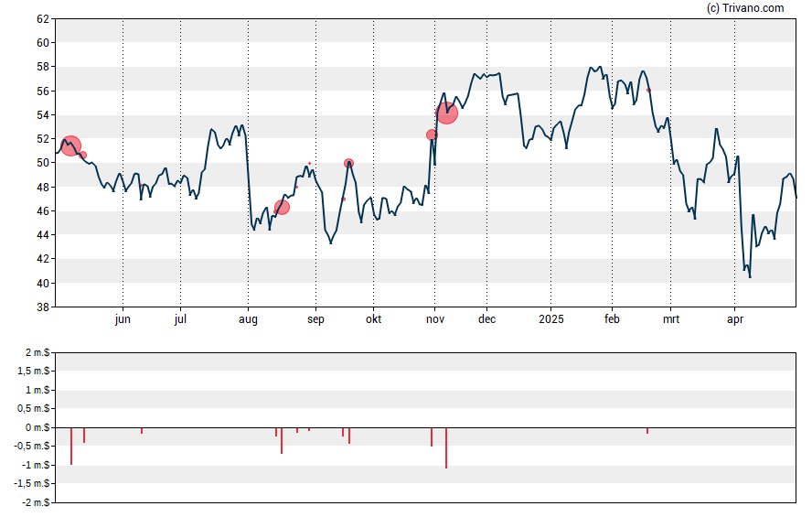The width and height of the screenshot is (812, 517).
Task: Click the '0 m.$' volume axis label
Action: (37, 428)
